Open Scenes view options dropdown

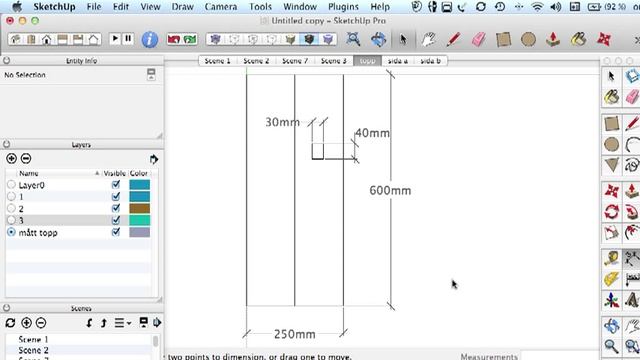point(122,323)
